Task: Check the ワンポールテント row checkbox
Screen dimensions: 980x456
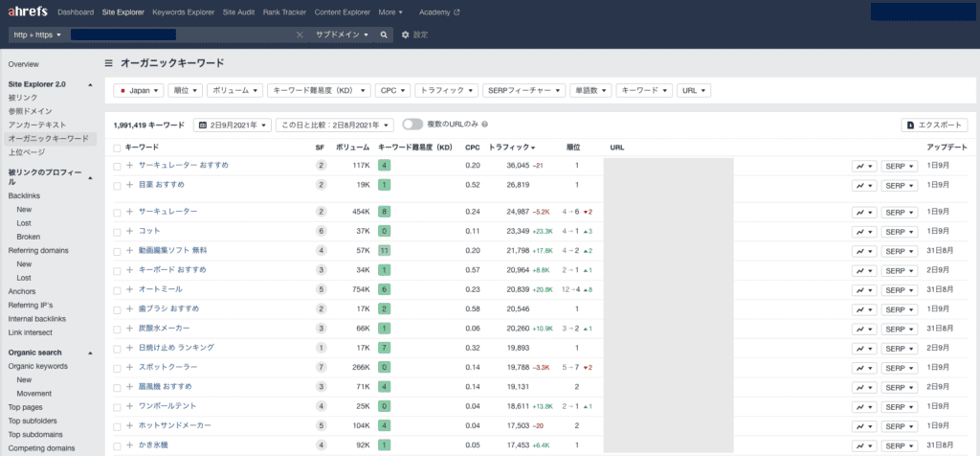Action: 117,406
